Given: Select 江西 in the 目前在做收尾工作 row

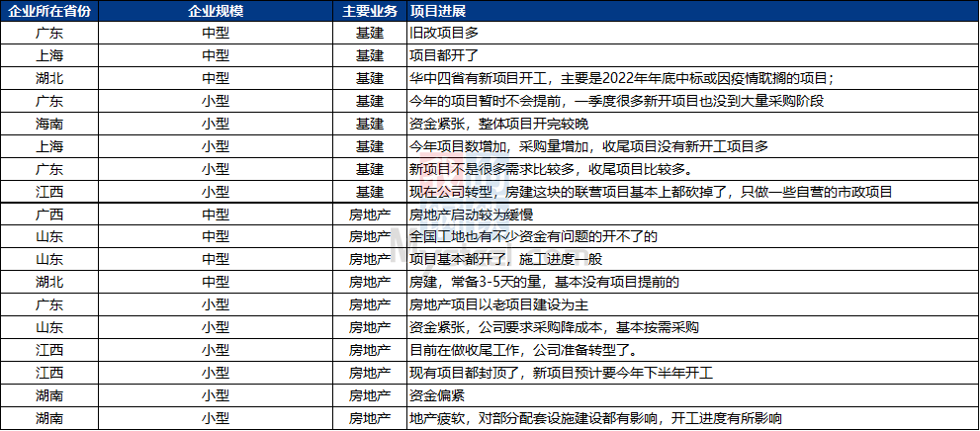Looking at the screenshot, I should (49, 350).
